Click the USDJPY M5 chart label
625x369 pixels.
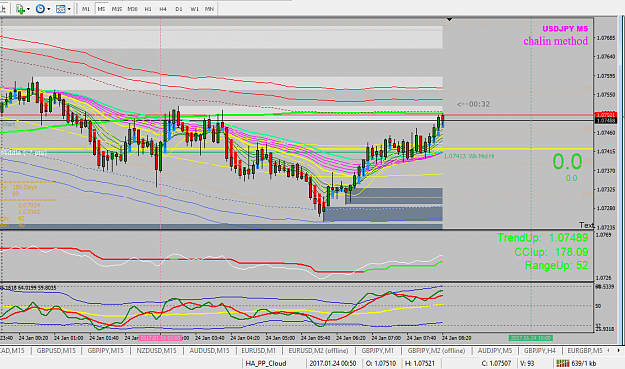tap(565, 29)
